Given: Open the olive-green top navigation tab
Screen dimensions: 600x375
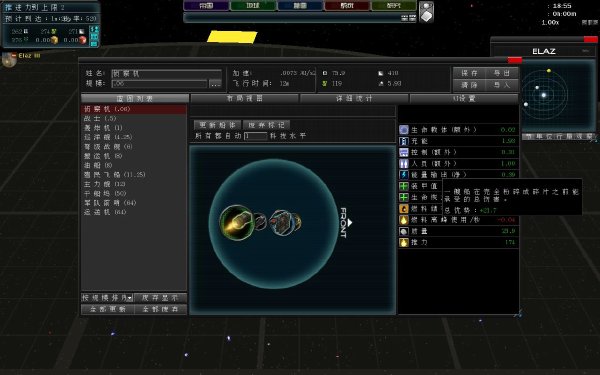Looking at the screenshot, I should point(394,6).
